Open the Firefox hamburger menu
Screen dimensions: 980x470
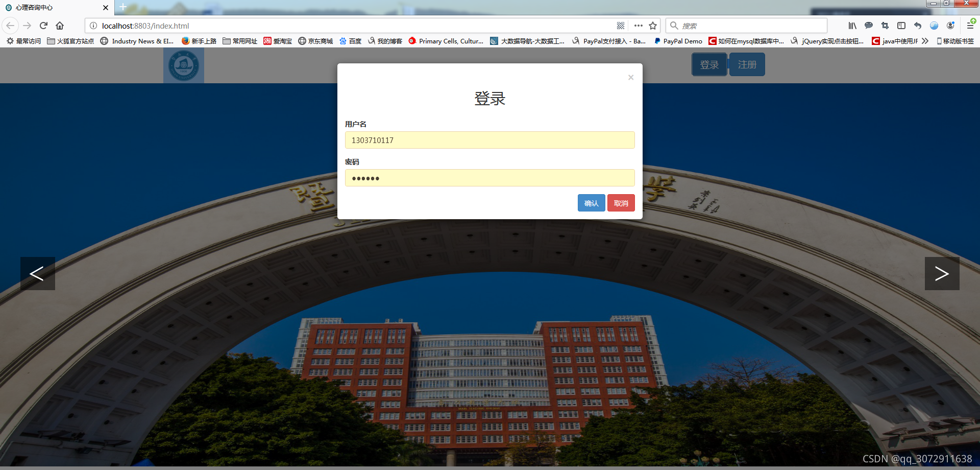970,26
